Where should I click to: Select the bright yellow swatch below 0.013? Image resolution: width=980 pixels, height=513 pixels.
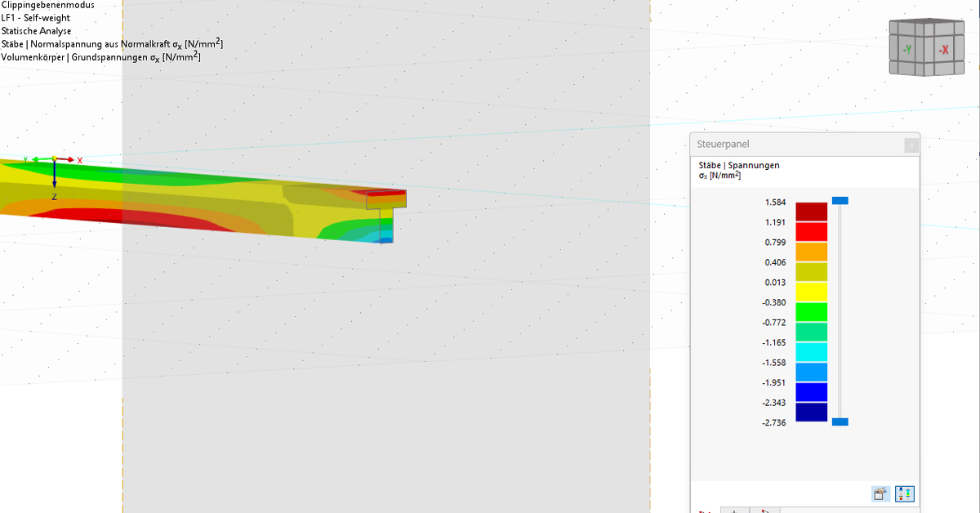pos(811,292)
